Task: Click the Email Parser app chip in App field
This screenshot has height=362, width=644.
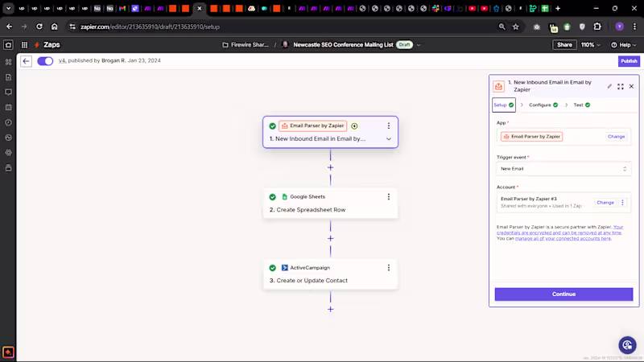Action: pyautogui.click(x=531, y=137)
